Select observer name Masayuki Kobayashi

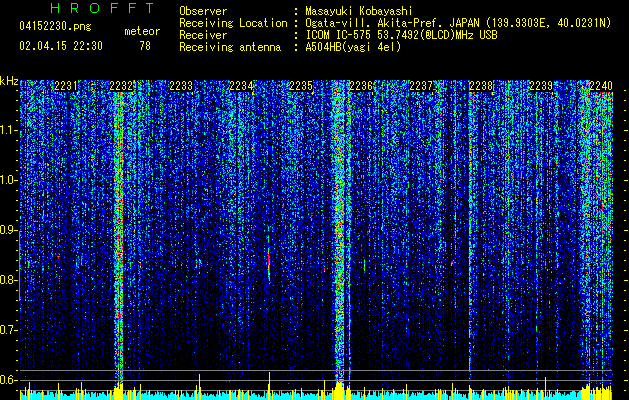coord(359,11)
